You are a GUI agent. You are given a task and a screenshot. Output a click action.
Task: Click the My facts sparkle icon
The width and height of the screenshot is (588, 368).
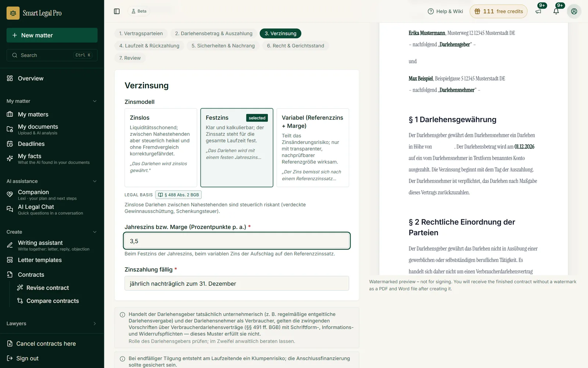tap(10, 159)
